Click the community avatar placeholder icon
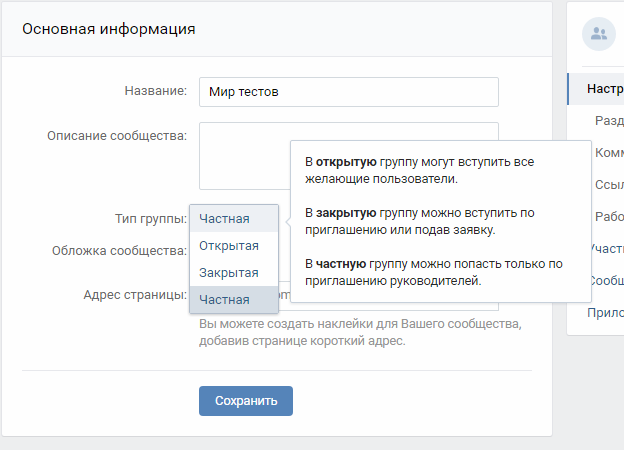This screenshot has width=624, height=450. coord(599,33)
